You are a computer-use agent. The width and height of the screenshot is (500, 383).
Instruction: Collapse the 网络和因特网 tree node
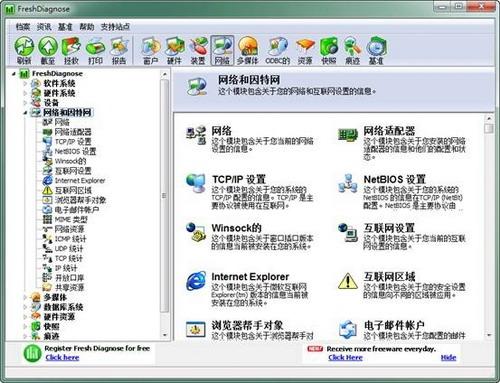[25, 113]
